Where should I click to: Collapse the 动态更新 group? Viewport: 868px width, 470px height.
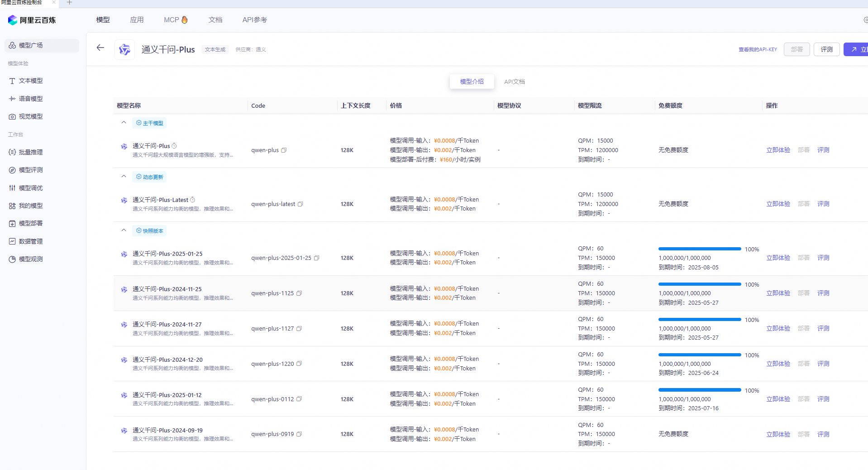124,177
